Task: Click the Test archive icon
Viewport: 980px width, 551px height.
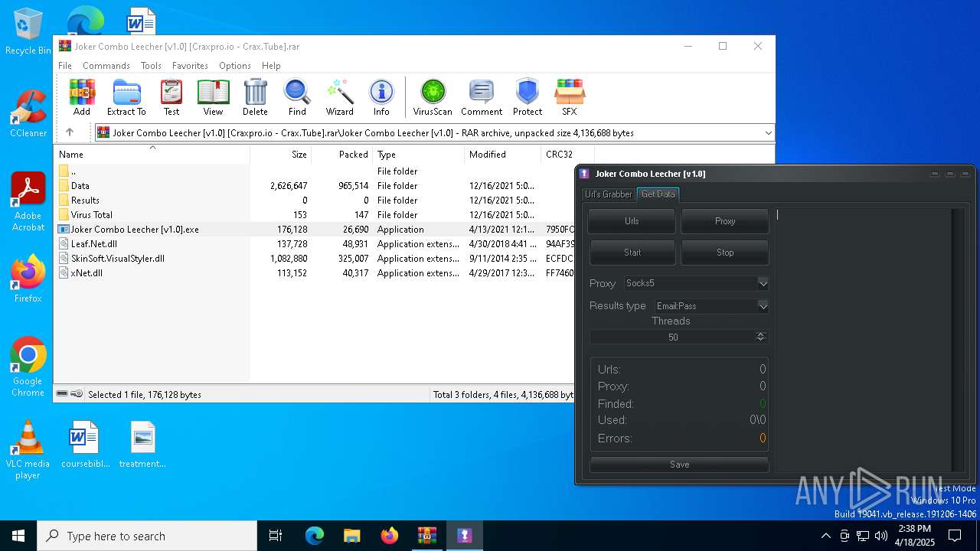Action: click(171, 97)
